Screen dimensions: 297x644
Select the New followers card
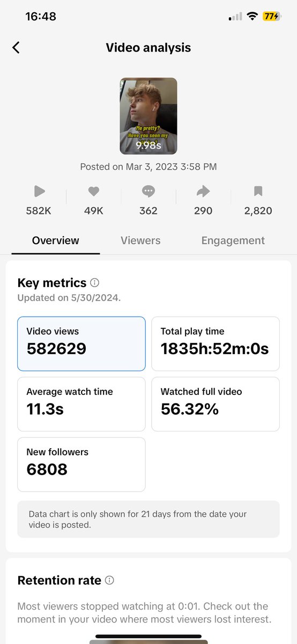pyautogui.click(x=81, y=464)
